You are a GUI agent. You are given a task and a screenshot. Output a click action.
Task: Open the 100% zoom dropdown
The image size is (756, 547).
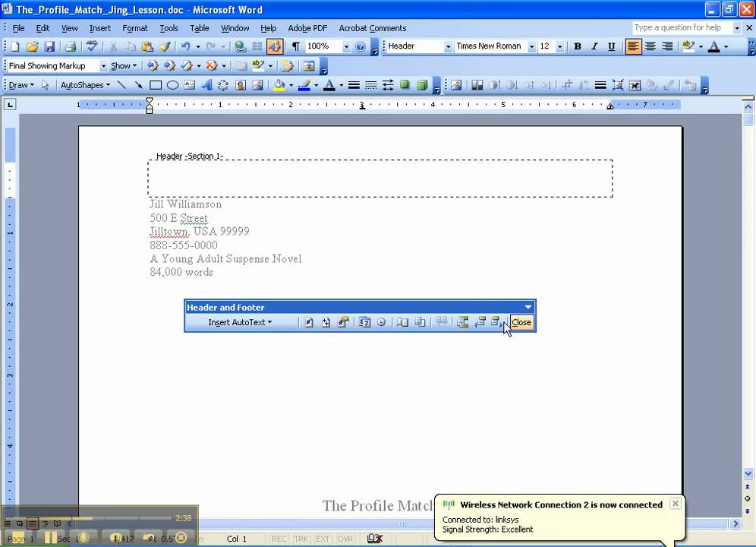tap(346, 46)
